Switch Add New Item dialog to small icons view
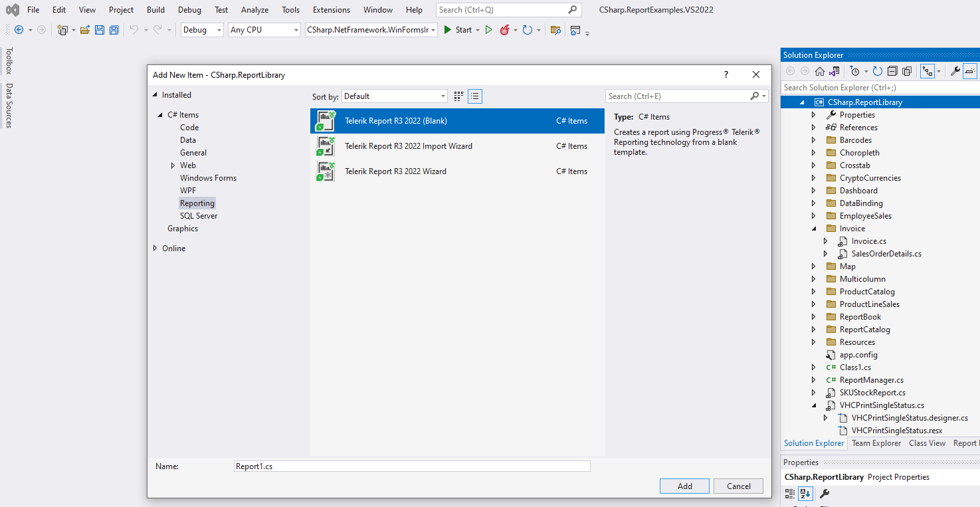This screenshot has width=980, height=507. tap(458, 96)
